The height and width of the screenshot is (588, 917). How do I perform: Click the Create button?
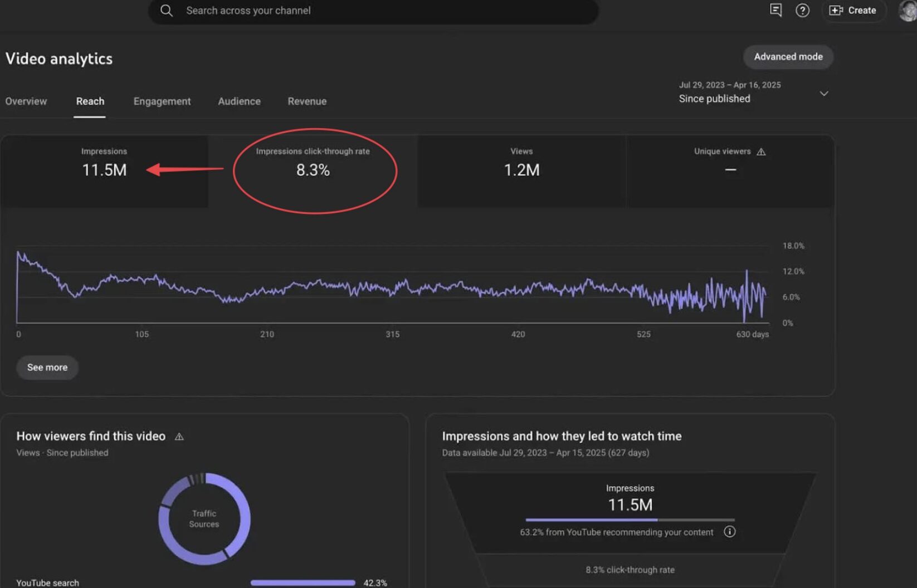coord(853,11)
